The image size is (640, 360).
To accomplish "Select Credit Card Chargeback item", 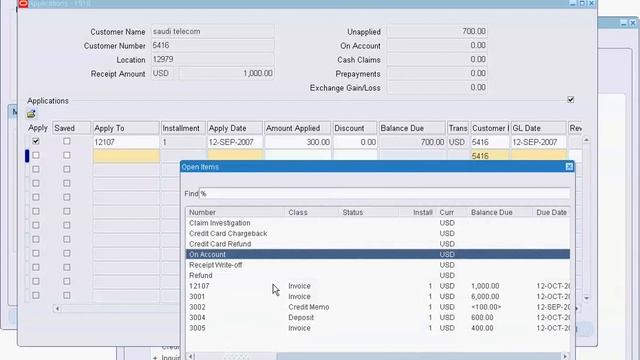I will pos(378,233).
